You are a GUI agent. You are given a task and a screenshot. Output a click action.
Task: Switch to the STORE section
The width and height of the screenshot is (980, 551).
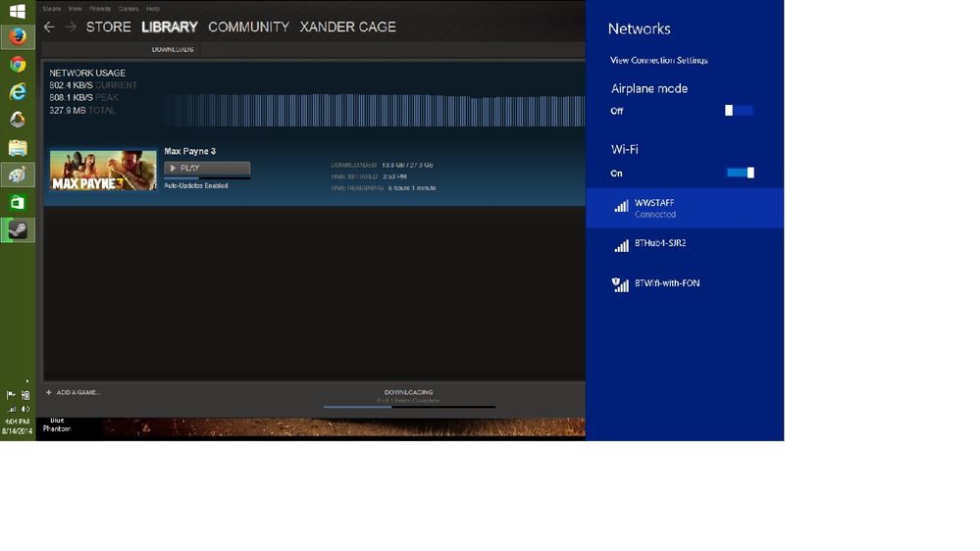109,26
